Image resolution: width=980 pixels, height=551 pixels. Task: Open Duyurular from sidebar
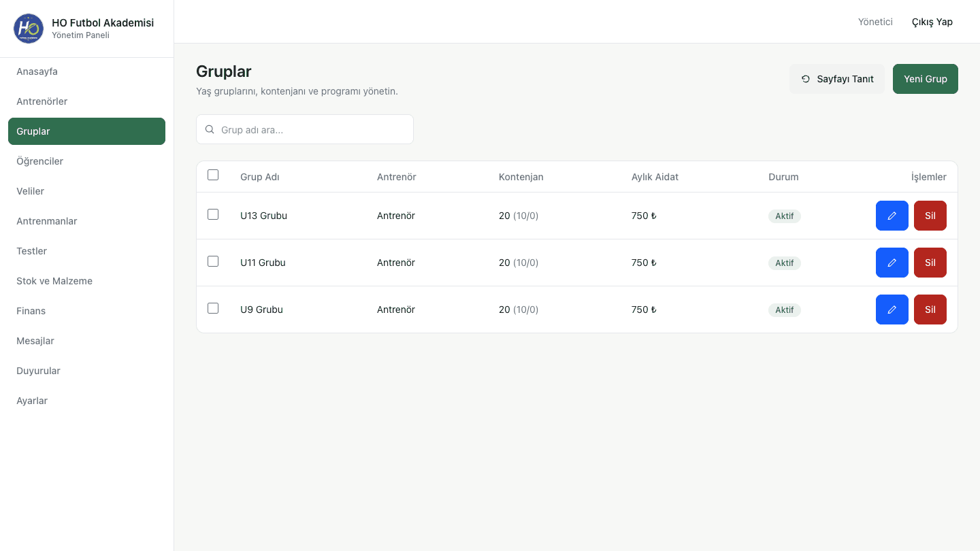coord(86,371)
